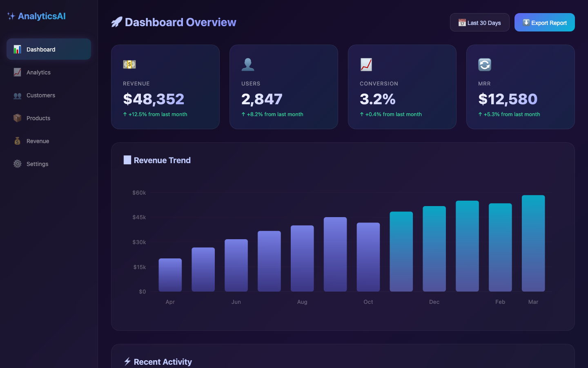Click the Customers people icon
588x368 pixels.
[x=17, y=95]
